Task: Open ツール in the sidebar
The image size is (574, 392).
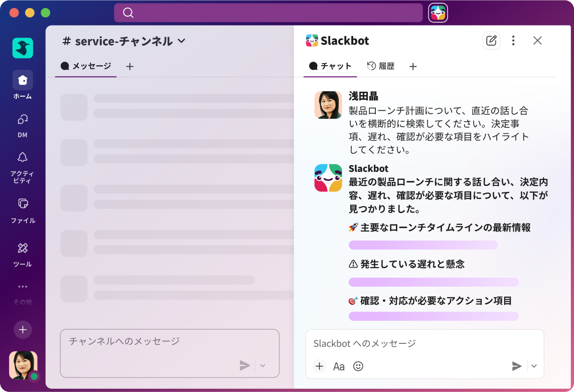Action: click(23, 255)
